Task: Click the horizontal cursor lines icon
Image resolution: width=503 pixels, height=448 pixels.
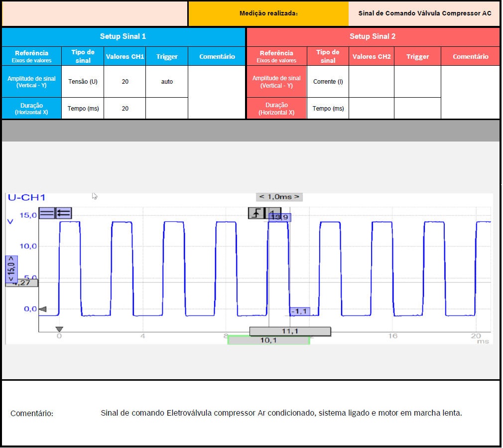Action: pyautogui.click(x=47, y=213)
